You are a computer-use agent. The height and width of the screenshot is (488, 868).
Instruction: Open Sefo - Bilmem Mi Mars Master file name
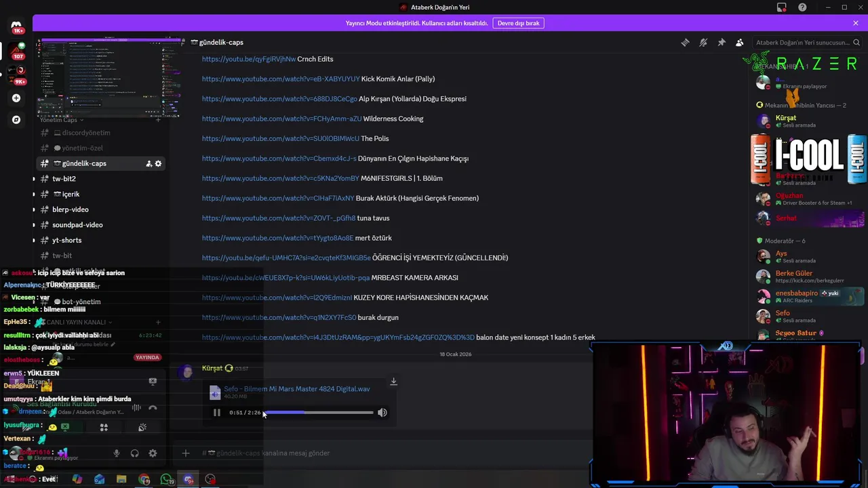(297, 389)
